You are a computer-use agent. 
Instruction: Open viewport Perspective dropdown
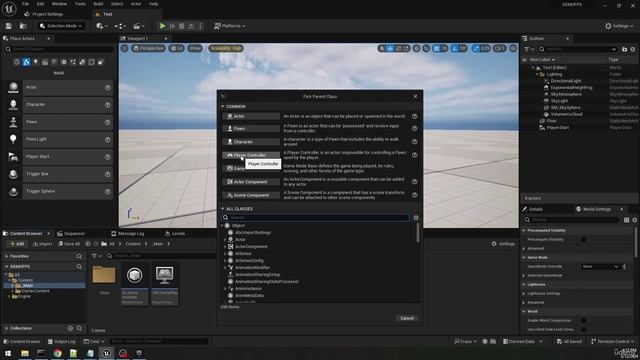point(148,48)
